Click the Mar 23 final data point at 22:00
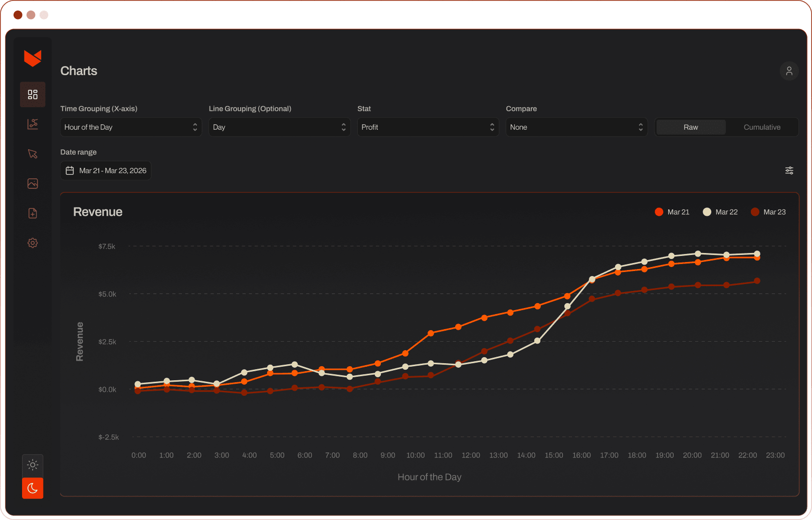 (x=757, y=281)
